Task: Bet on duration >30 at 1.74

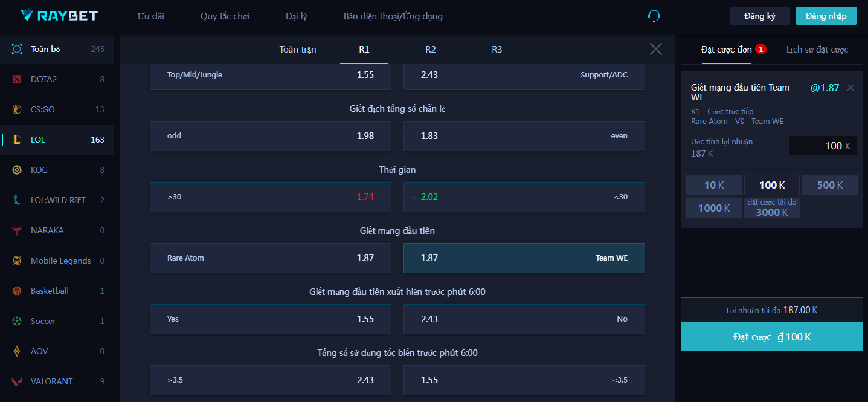Action: (x=271, y=197)
